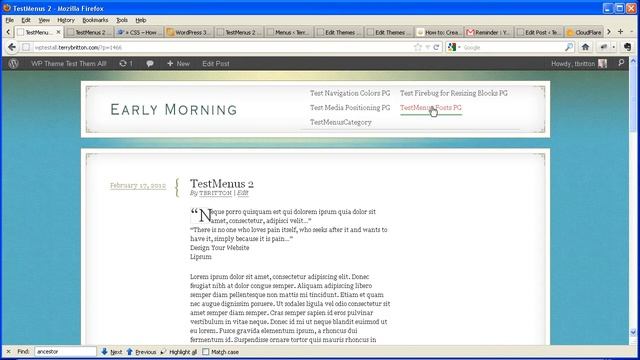The width and height of the screenshot is (640, 360).
Task: Click the WordPress logo in admin bar
Action: pyautogui.click(x=13, y=64)
